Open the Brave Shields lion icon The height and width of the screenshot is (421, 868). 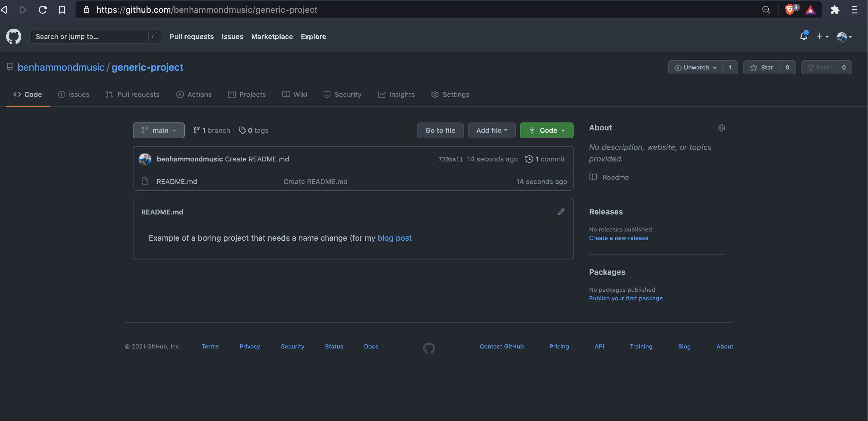[790, 10]
